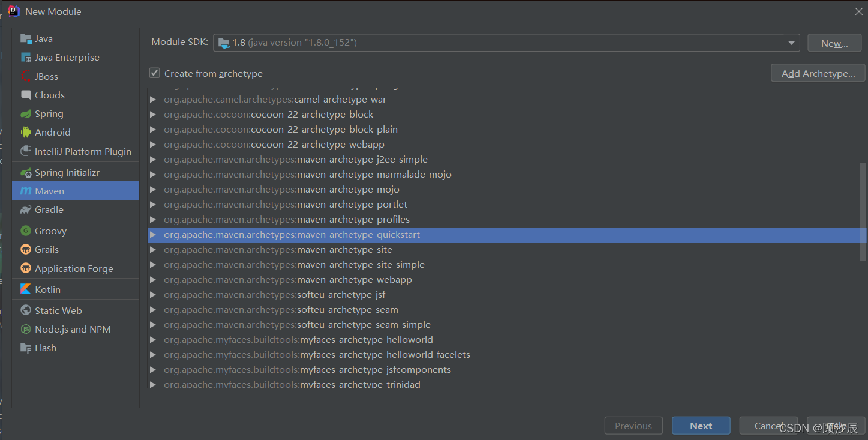This screenshot has height=440, width=868.
Task: Expand cocoon-22-archetype-block node
Action: click(x=153, y=115)
